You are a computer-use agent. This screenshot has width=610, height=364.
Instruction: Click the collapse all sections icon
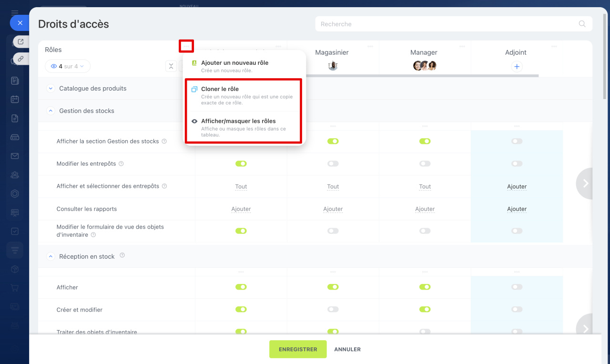(x=171, y=66)
